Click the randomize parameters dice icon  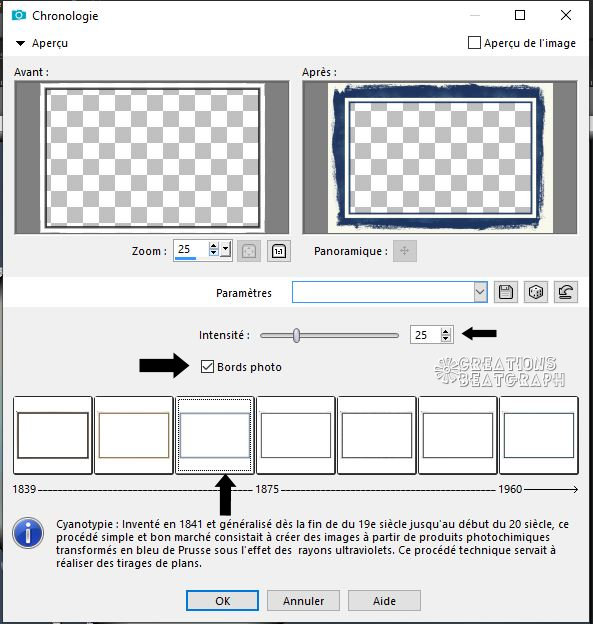pyautogui.click(x=536, y=292)
